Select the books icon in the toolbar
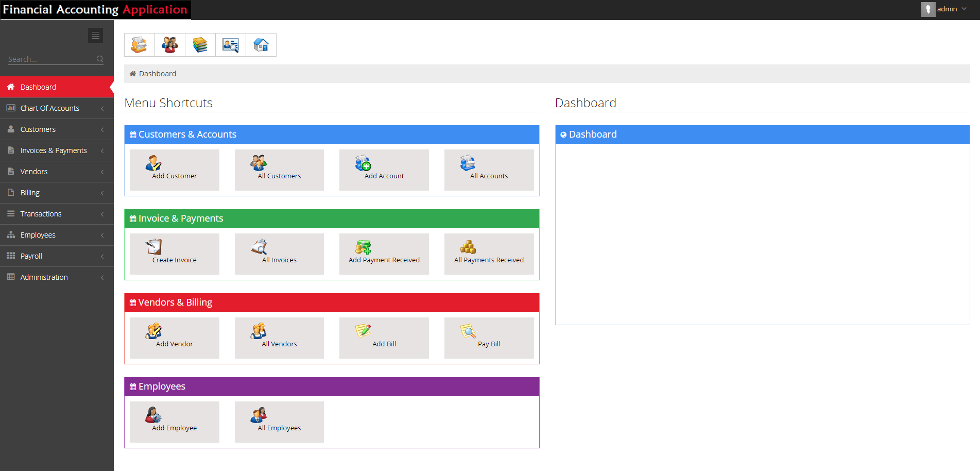Screen dimensions: 980x471 click(x=200, y=45)
